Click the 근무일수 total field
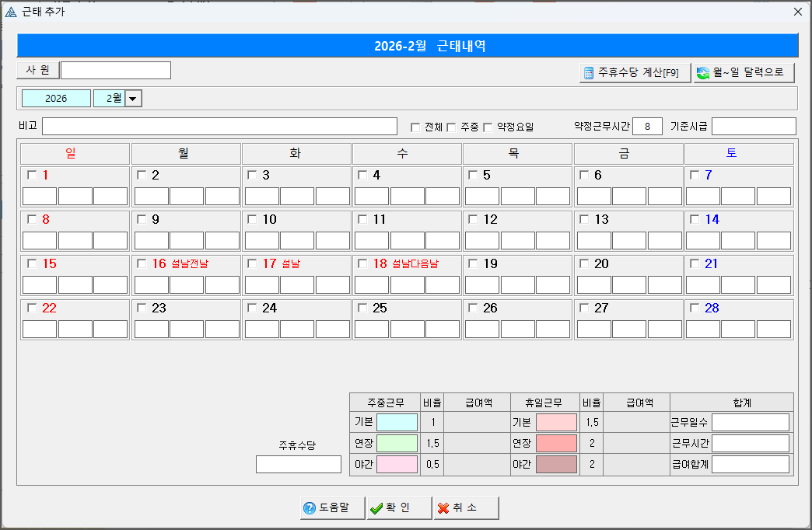Viewport: 812px width, 530px height. [751, 422]
